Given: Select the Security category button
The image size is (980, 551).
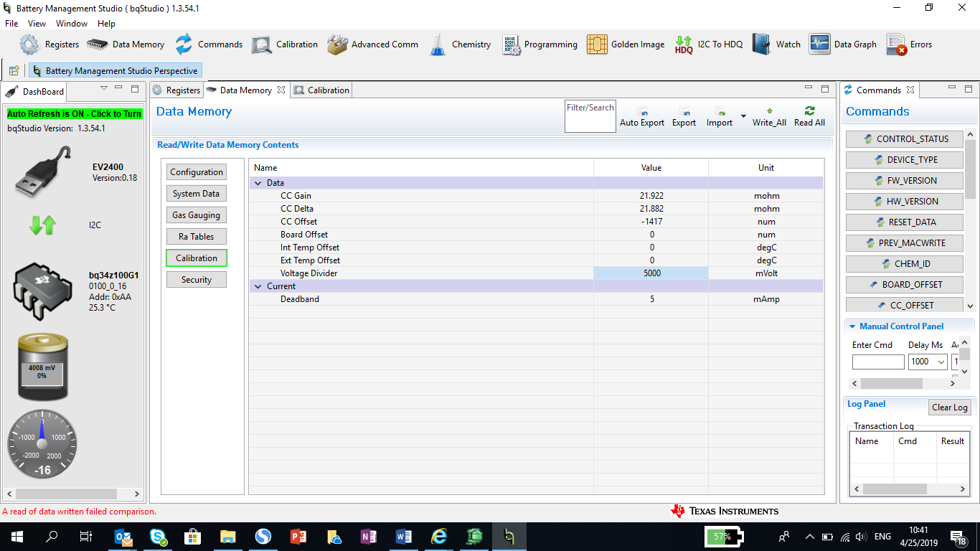Looking at the screenshot, I should pyautogui.click(x=197, y=280).
